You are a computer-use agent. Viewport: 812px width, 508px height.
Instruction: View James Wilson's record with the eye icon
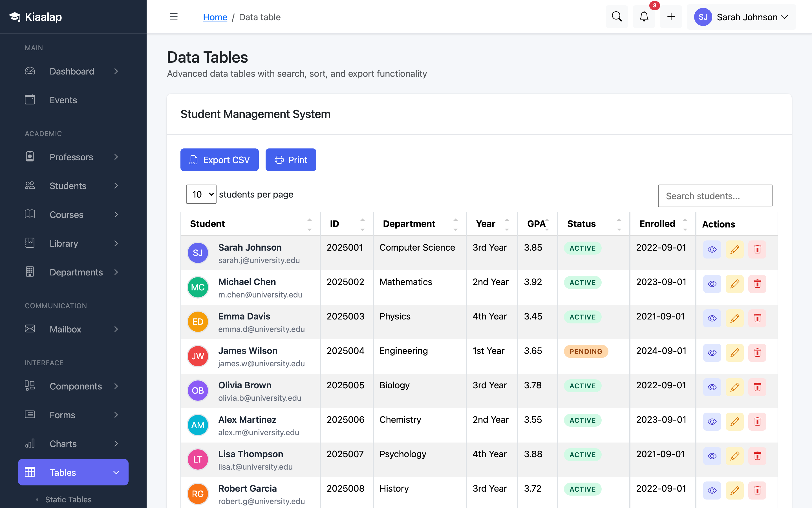click(x=712, y=353)
